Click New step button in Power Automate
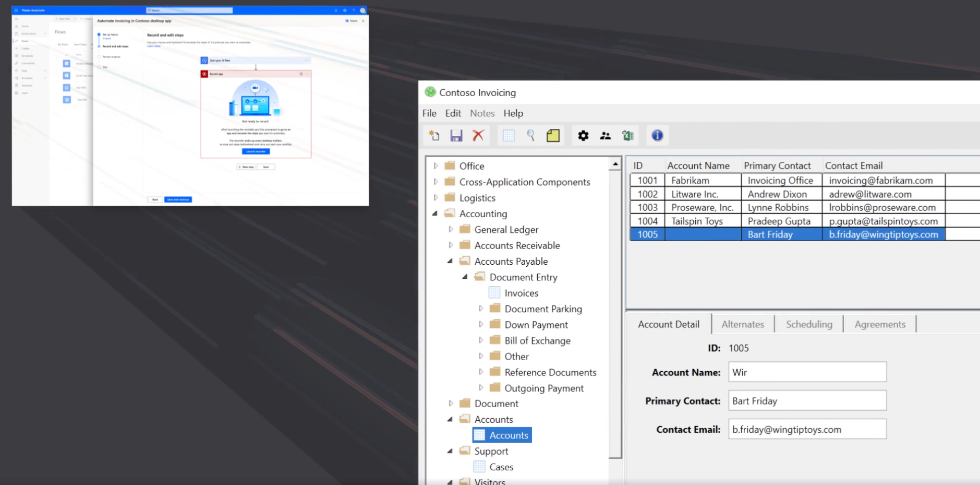 click(246, 167)
